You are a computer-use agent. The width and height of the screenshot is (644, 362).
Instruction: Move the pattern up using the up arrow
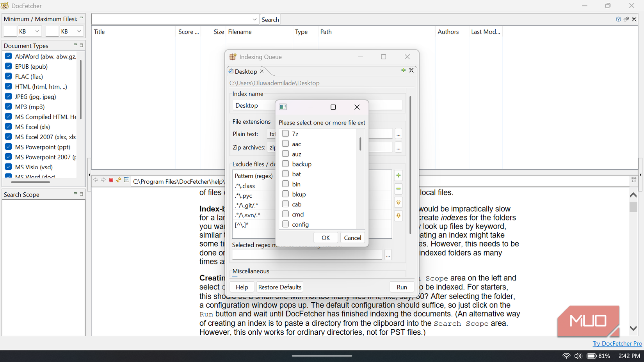point(398,202)
